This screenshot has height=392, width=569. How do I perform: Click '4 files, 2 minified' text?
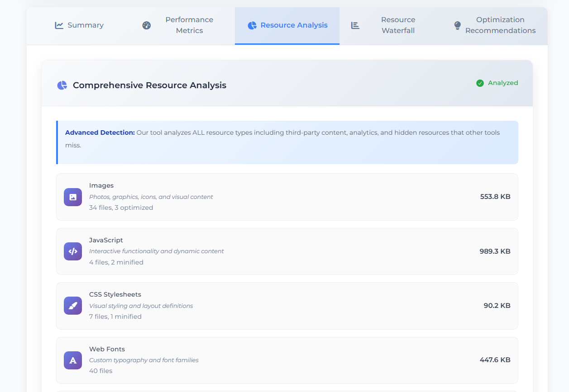pos(116,262)
